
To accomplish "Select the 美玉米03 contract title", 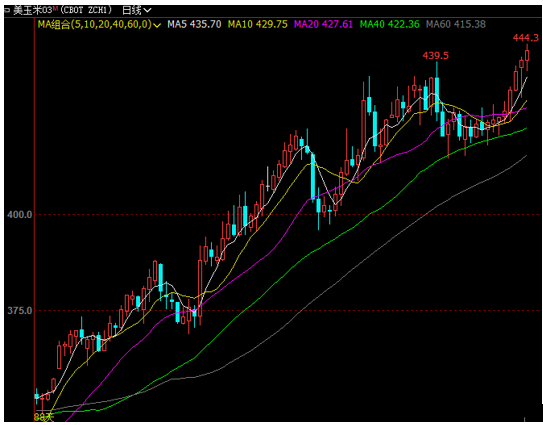I will [32, 10].
